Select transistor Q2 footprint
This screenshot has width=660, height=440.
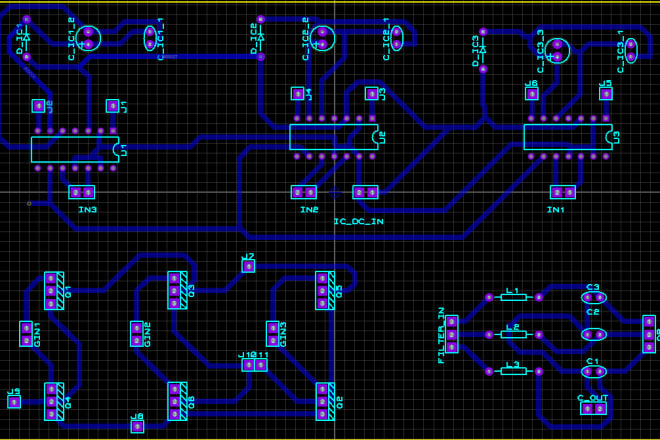point(325,401)
